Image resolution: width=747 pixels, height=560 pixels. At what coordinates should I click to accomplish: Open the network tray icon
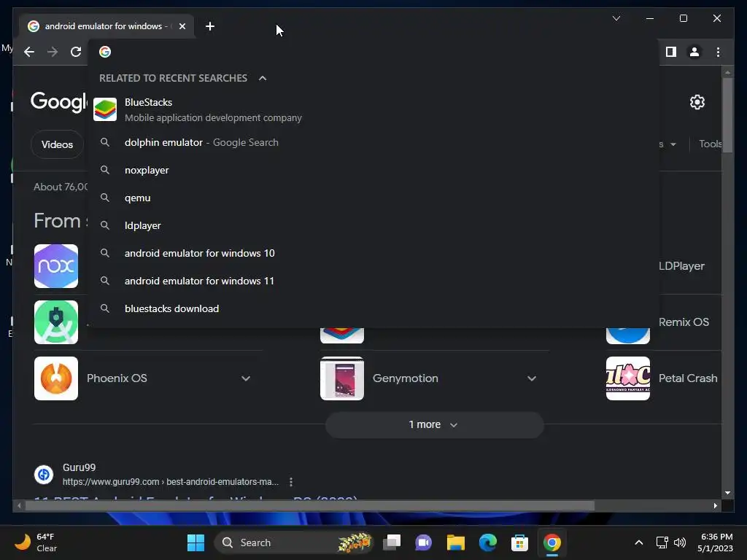(662, 542)
